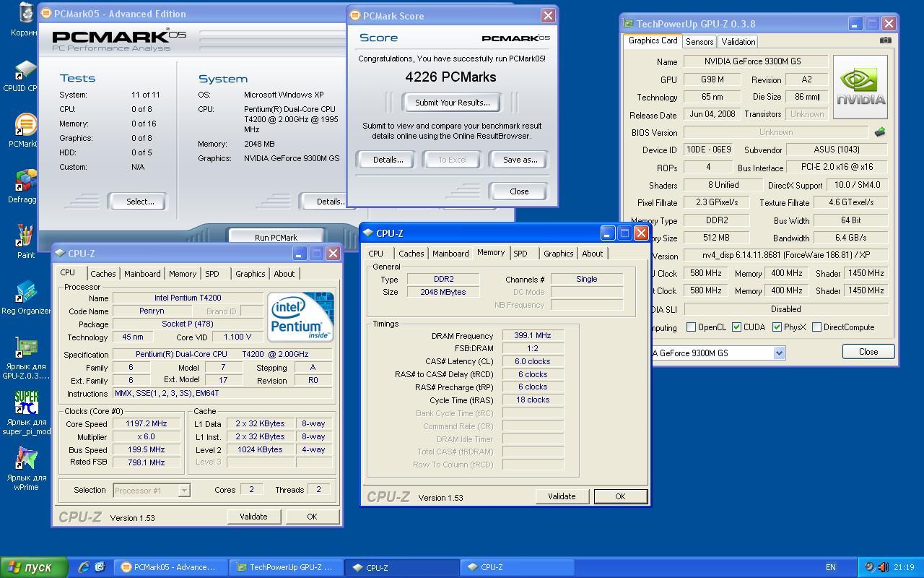Open CPUID CPU-Z desktop shortcut
The height and width of the screenshot is (578, 924).
tap(26, 71)
